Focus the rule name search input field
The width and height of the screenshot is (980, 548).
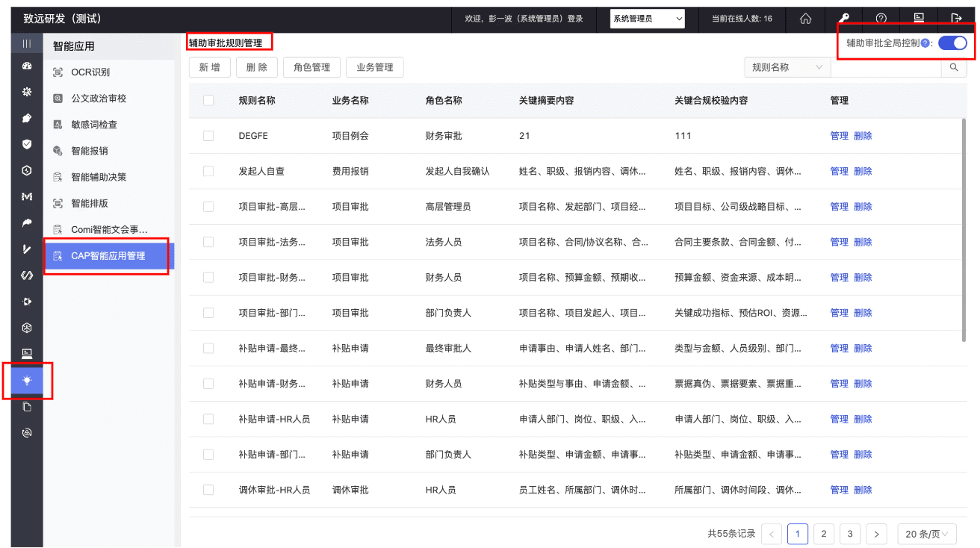point(886,67)
